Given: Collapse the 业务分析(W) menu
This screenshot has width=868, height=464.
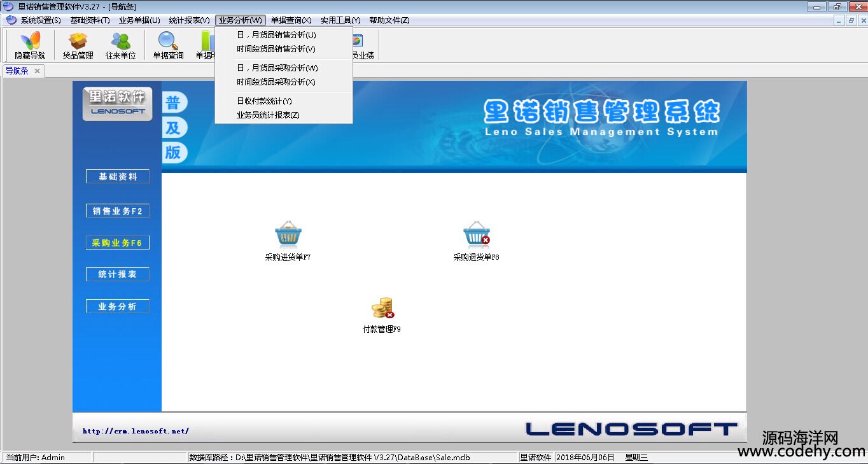Looking at the screenshot, I should tap(241, 20).
